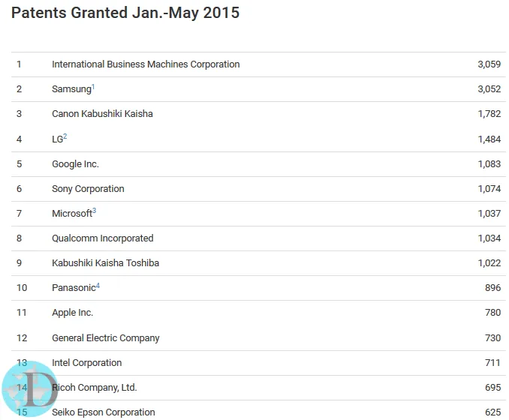
Task: Open the Microsoft footnote 3 link
Action: 94,211
